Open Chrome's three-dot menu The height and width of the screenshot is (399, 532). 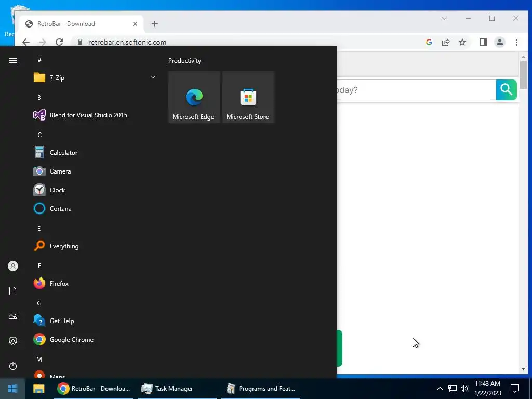tap(516, 42)
